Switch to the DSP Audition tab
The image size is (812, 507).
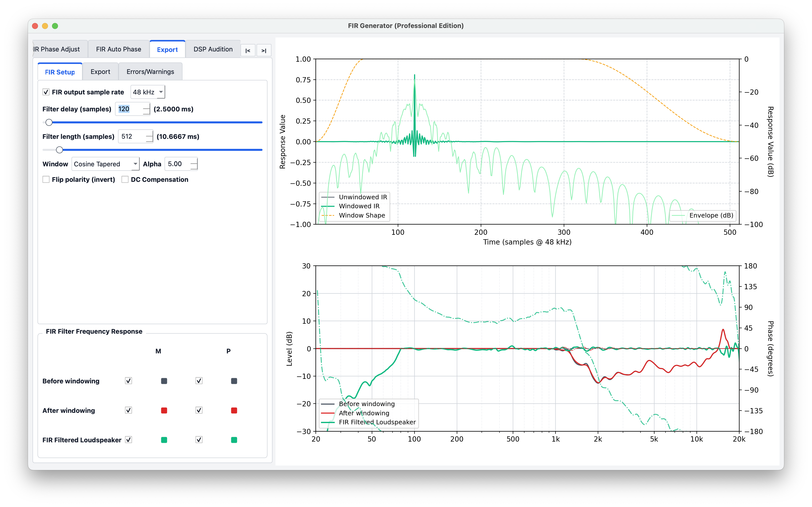pyautogui.click(x=213, y=49)
